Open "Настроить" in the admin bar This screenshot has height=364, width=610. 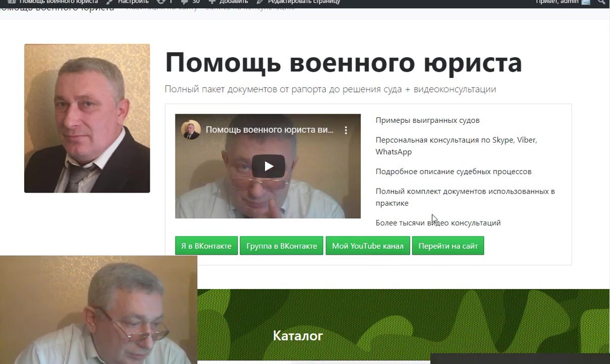[128, 2]
